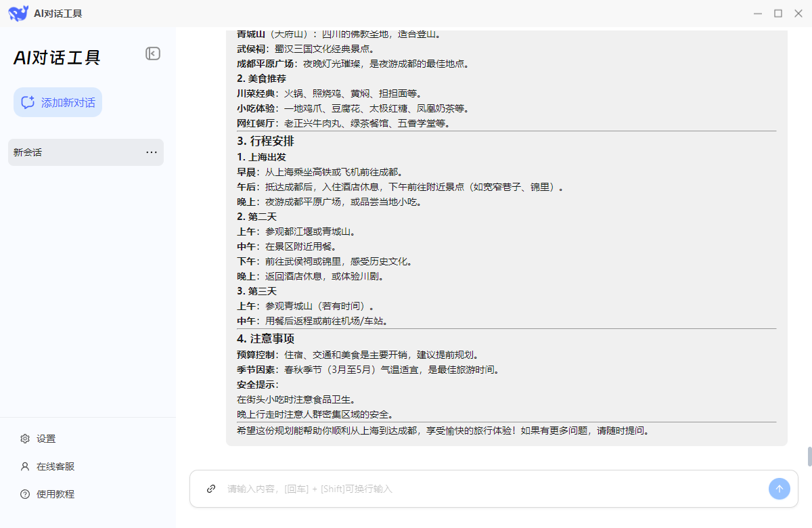Click the AI对话工具 sidebar title
Screen dimensions: 812x528
pyautogui.click(x=57, y=58)
